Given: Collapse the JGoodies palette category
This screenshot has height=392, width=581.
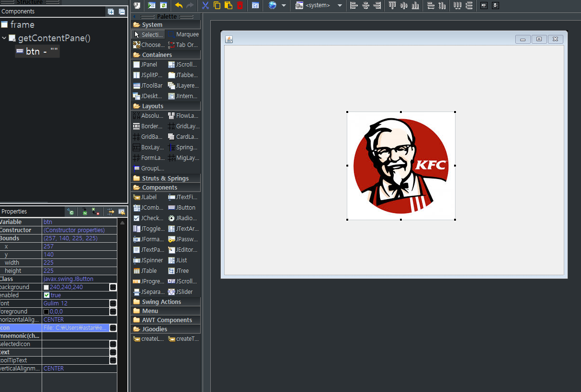Looking at the screenshot, I should (x=166, y=329).
